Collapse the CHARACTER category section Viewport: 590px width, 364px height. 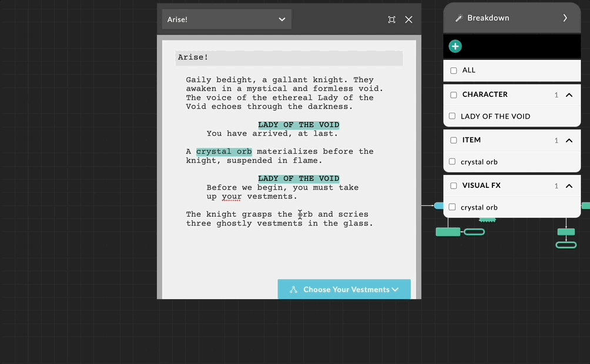point(569,95)
